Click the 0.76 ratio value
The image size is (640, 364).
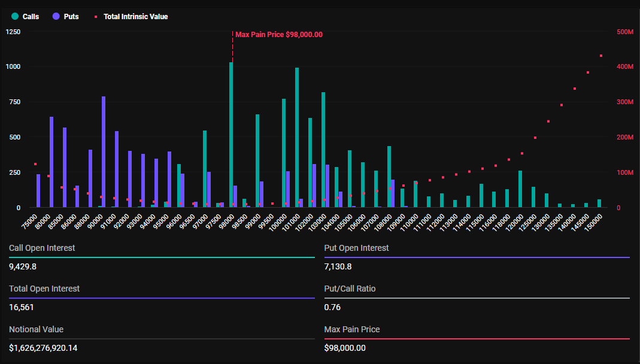point(332,307)
